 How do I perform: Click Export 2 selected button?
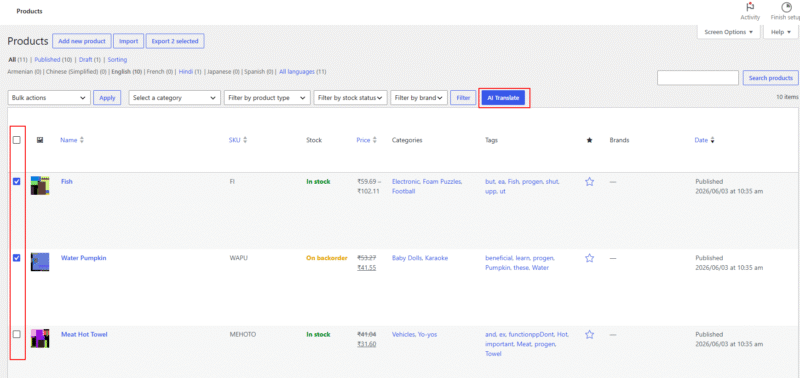click(176, 41)
